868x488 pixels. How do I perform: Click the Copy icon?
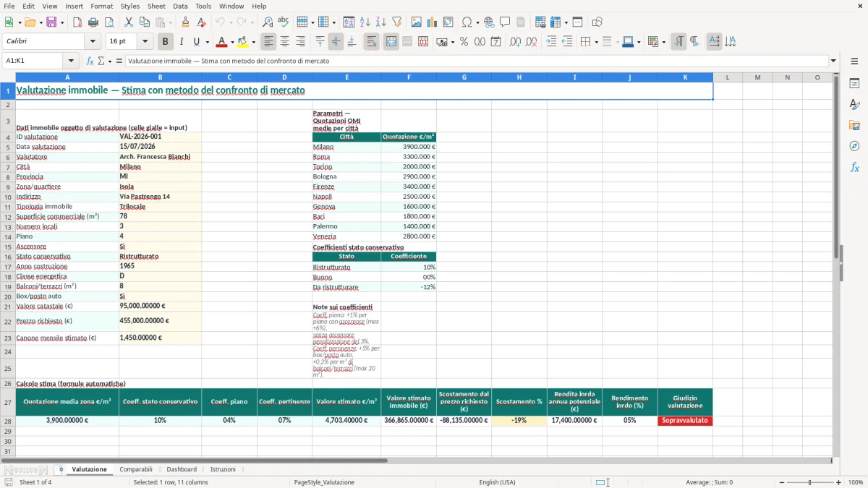click(145, 22)
